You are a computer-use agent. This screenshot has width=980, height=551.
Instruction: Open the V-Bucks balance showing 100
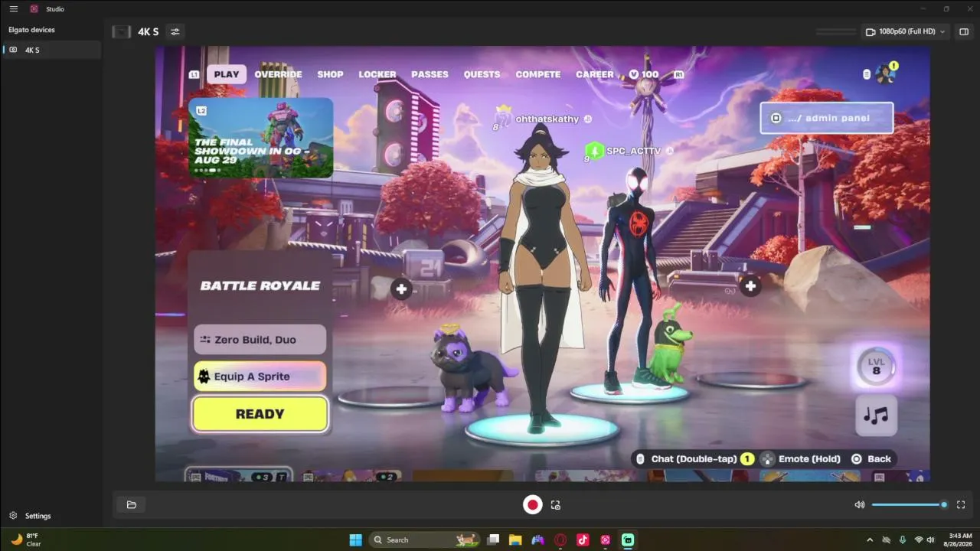644,74
